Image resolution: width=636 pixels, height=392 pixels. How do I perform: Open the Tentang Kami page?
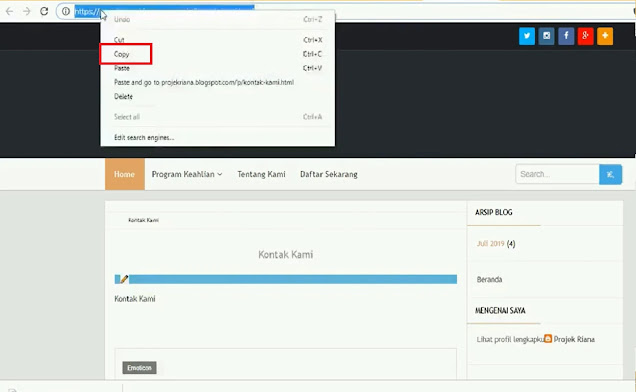click(261, 174)
